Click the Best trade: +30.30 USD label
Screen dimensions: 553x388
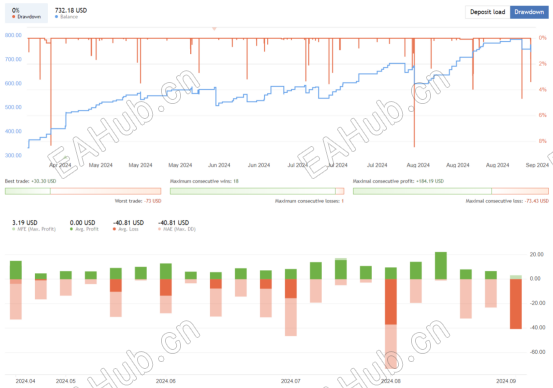click(x=30, y=181)
